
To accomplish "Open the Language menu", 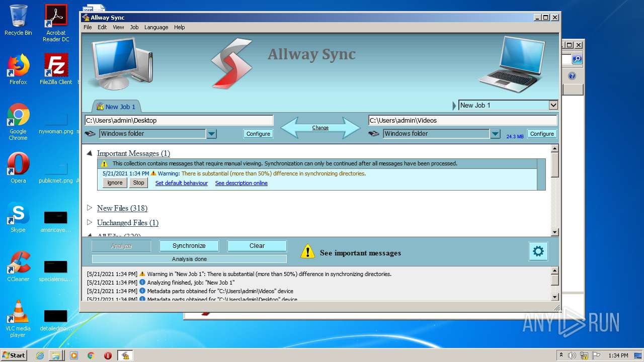I will tap(156, 27).
